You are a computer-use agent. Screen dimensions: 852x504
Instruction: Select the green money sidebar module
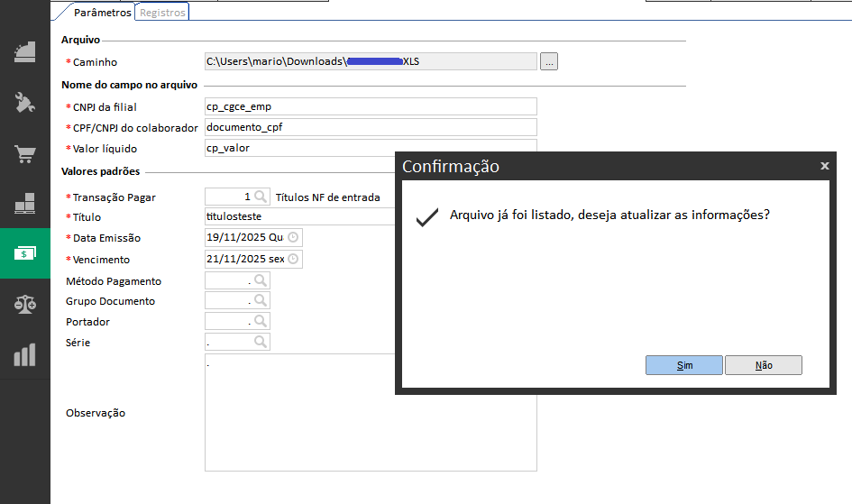click(25, 254)
